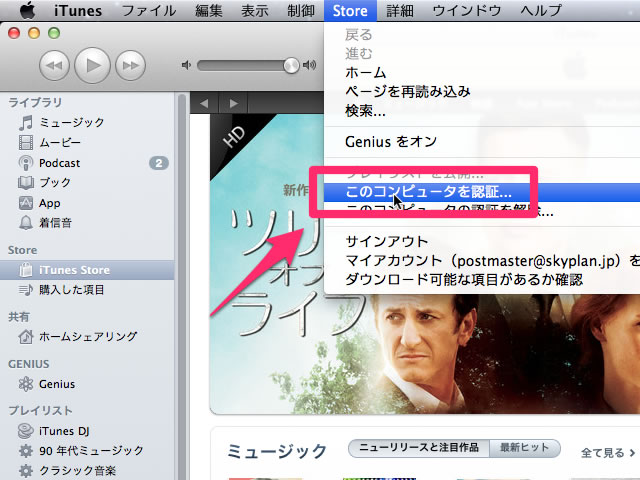Adjust the volume slider knob
This screenshot has height=480, width=640.
tap(291, 65)
